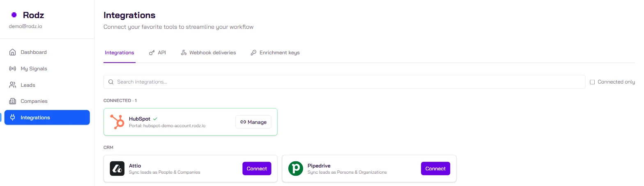Viewport: 644px width, 186px height.
Task: Click the Leads people icon
Action: [x=12, y=85]
